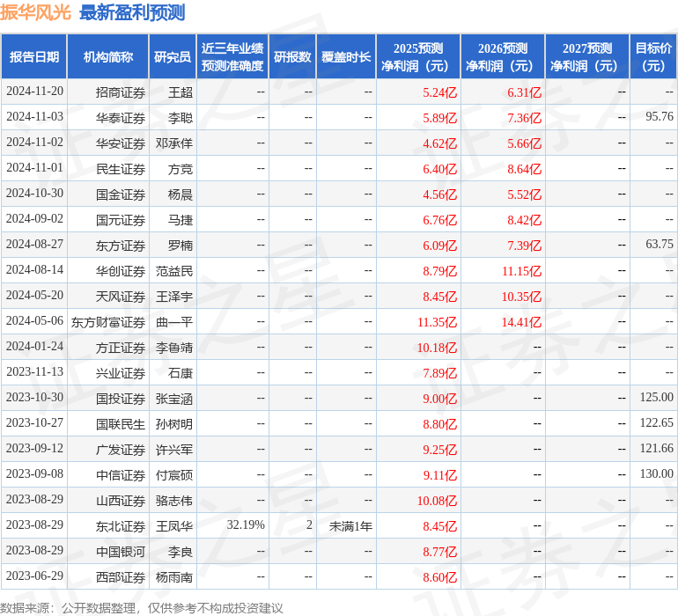
Task: Click the 5.24亿 profit forecast
Action: click(439, 92)
